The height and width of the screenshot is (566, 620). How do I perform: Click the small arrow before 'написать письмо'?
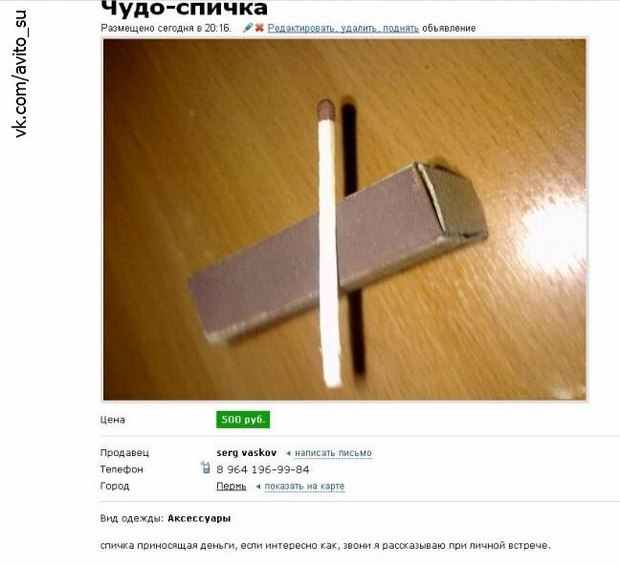(x=288, y=453)
